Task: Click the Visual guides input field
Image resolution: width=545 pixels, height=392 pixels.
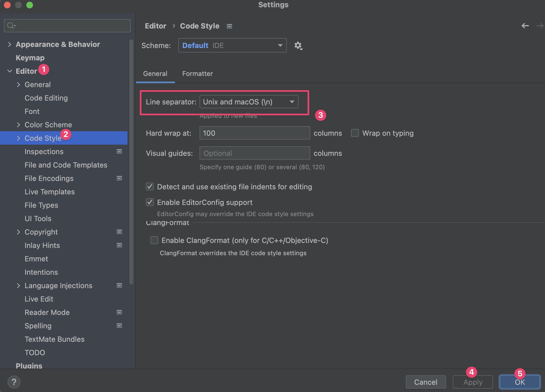Action: click(254, 153)
